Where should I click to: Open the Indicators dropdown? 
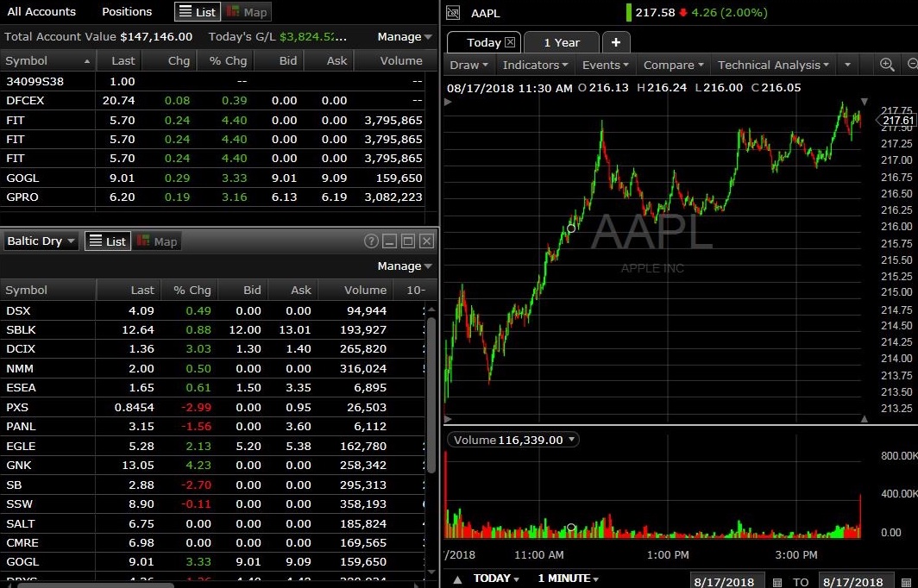[x=535, y=65]
